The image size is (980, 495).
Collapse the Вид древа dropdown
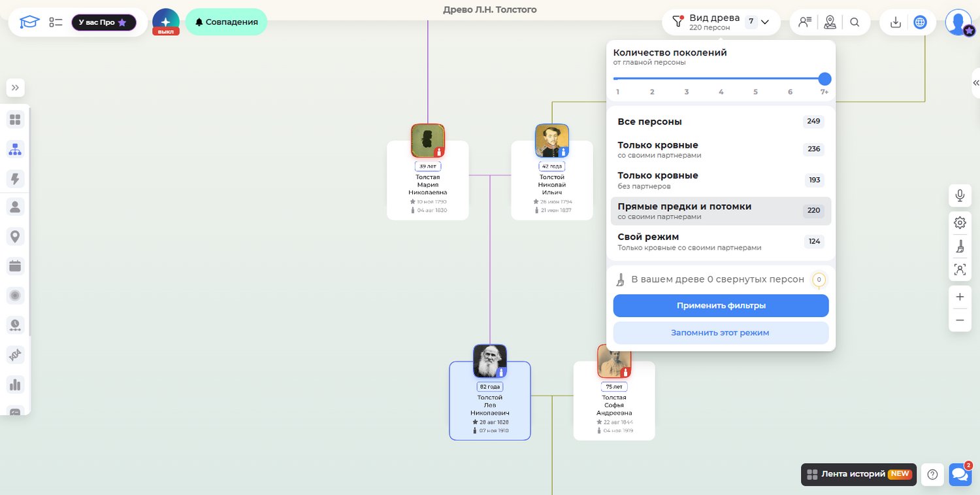765,22
